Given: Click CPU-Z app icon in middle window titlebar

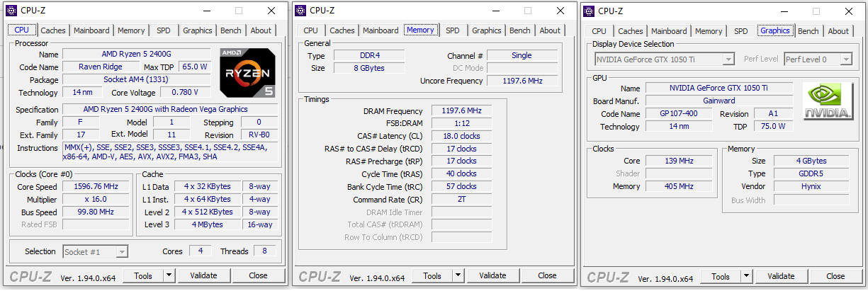Looking at the screenshot, I should pyautogui.click(x=300, y=11).
